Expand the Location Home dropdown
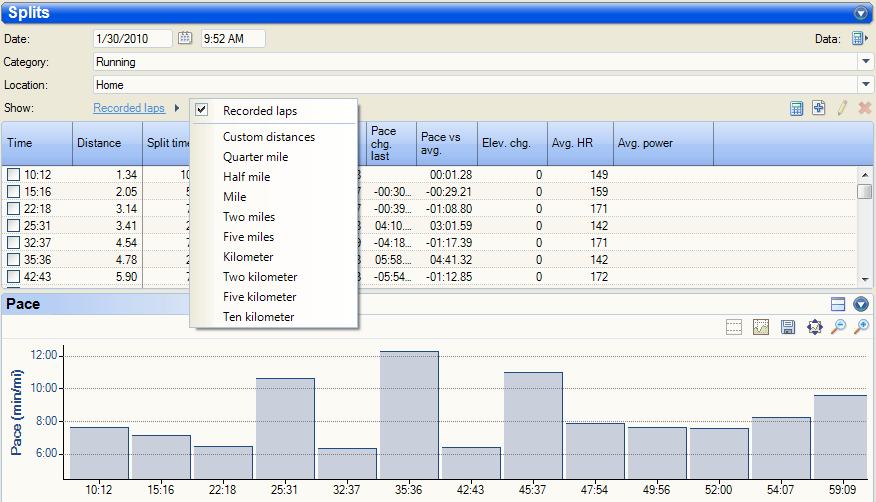The height and width of the screenshot is (502, 876). pyautogui.click(x=865, y=84)
